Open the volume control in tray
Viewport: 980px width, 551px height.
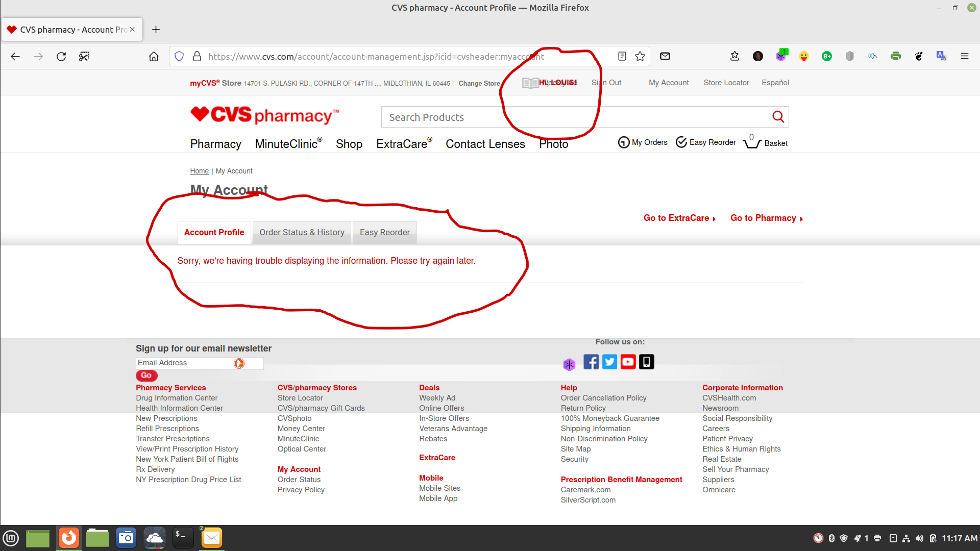point(919,538)
